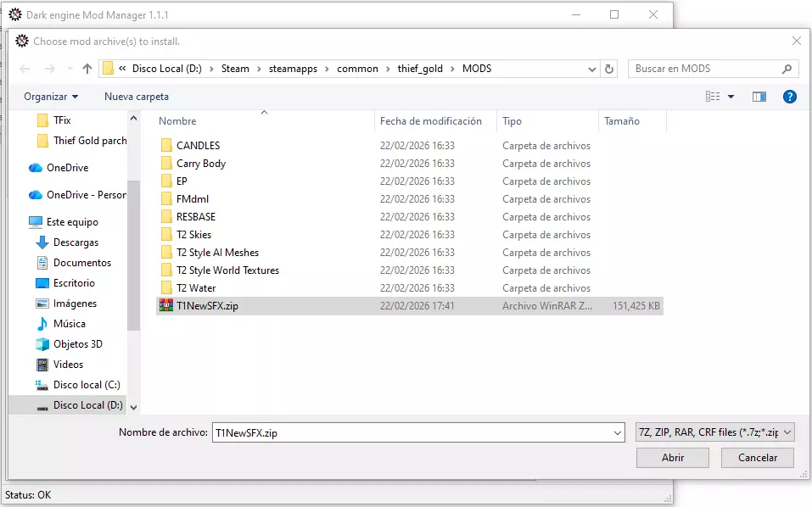Click the 22/02/2026 17:41 date cell
The width and height of the screenshot is (812, 507).
[417, 306]
